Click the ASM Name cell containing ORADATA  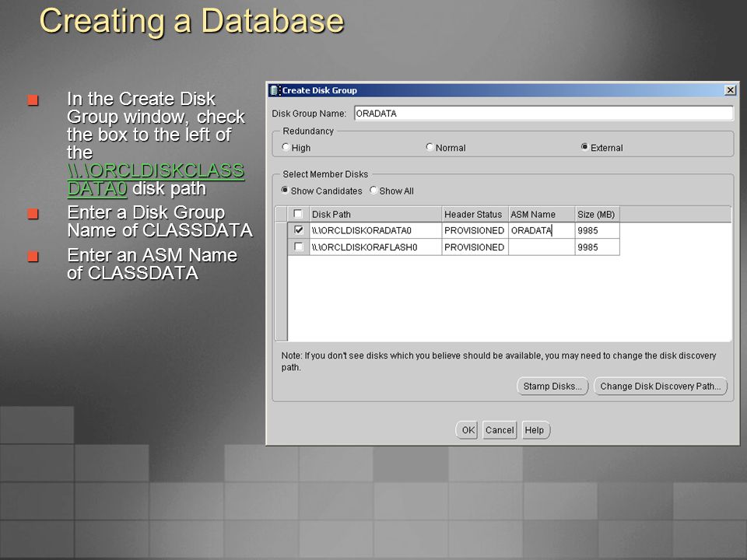(542, 230)
